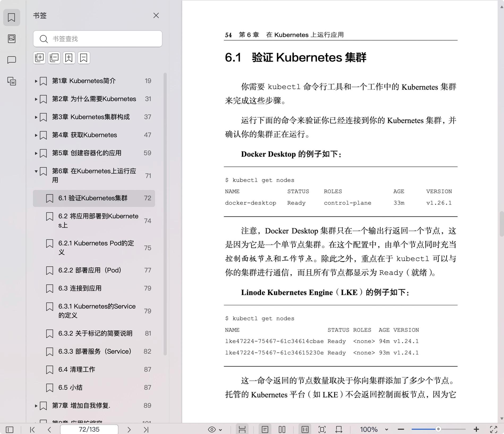The image size is (504, 434).
Task: Go to bookmark 6.5 小结
Action: click(94, 388)
